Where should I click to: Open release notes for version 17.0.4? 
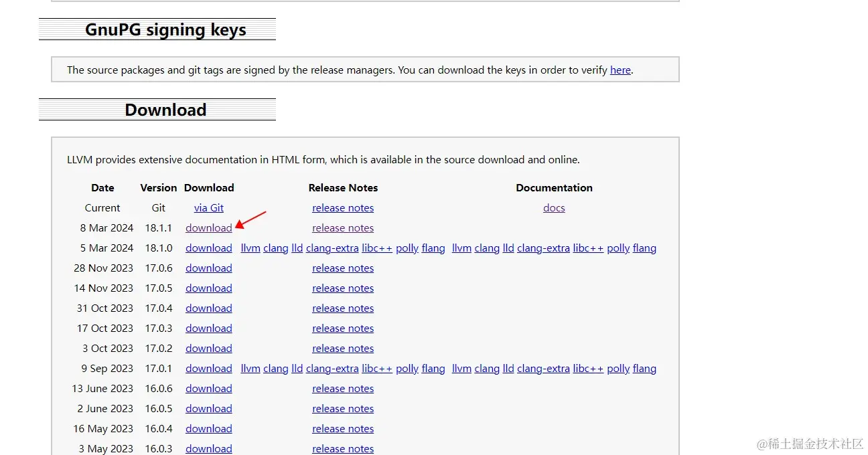(343, 308)
